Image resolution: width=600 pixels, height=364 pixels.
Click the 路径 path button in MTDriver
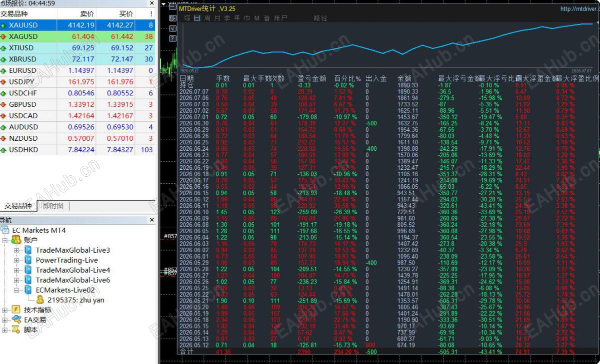point(320,18)
